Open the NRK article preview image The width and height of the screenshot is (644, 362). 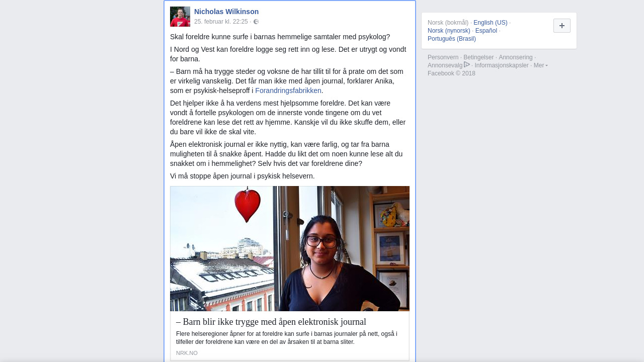(290, 248)
